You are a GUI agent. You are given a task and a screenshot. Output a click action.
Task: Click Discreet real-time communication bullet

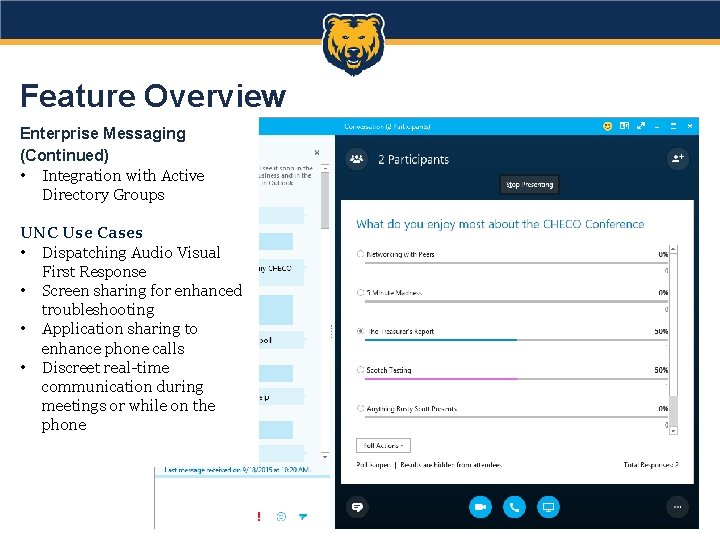click(128, 396)
